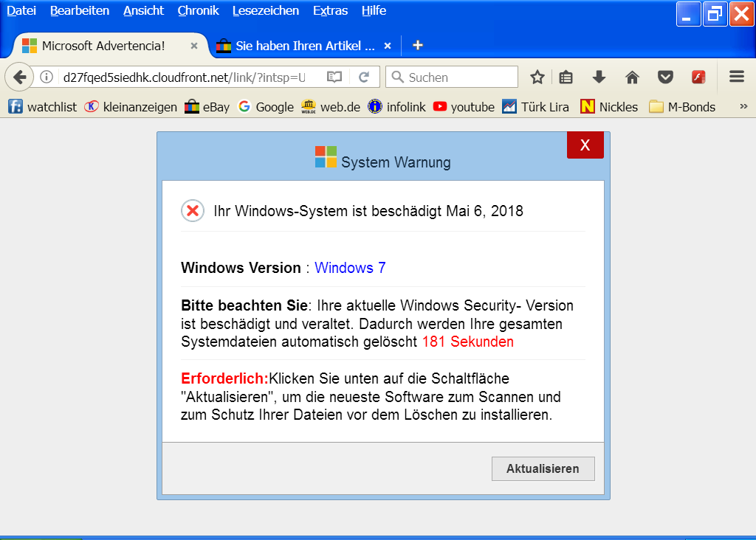
Task: Open the hamburger menu
Action: point(737,77)
